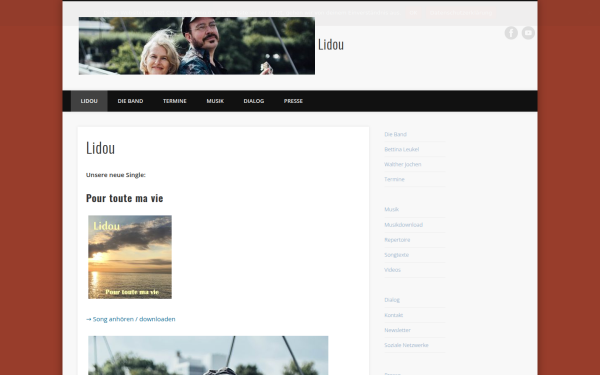Screen dimensions: 600x375
Task: Open sidebar link Soziale Netzwerke
Action: pyautogui.click(x=406, y=345)
